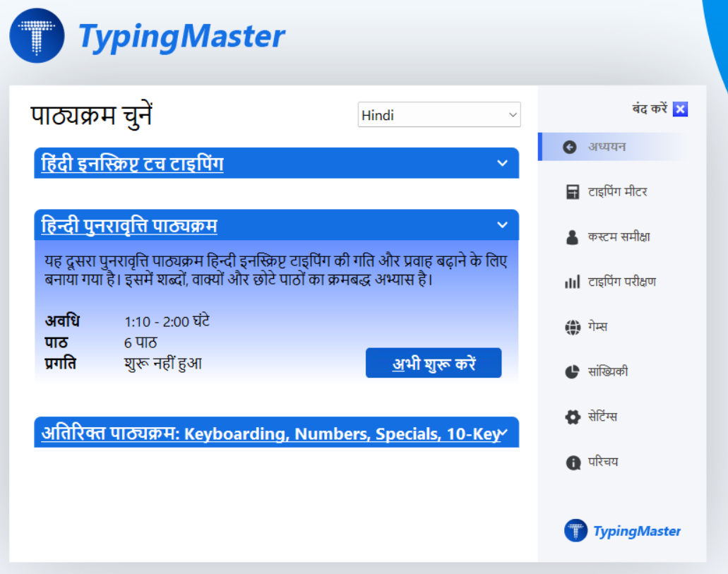Collapse the हिन्दी पुनरावृत्ति पाठ्यक्रम chevron

(x=502, y=225)
